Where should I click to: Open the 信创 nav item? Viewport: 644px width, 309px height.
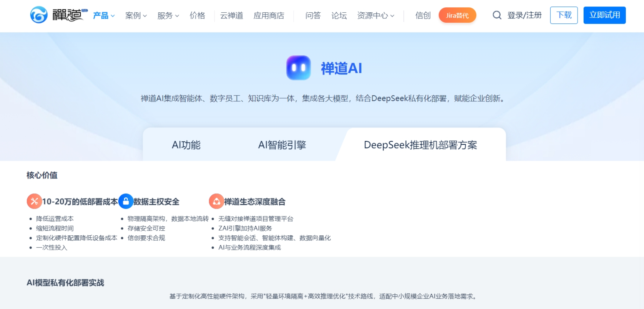[x=423, y=15]
